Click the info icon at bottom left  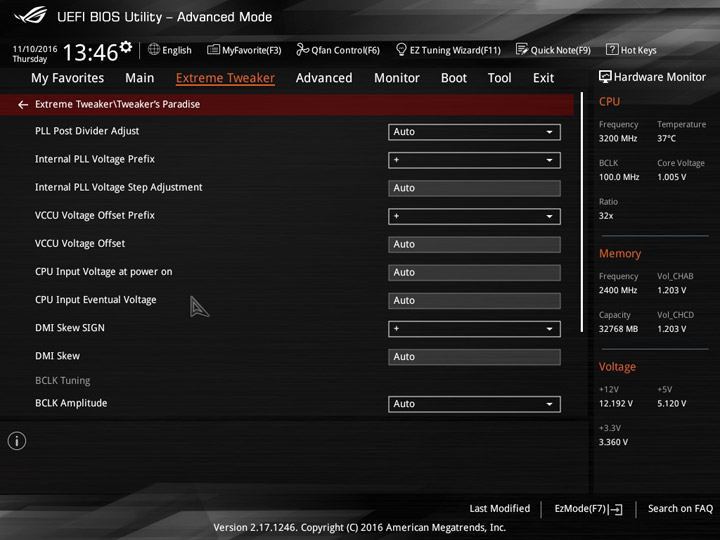coord(17,441)
